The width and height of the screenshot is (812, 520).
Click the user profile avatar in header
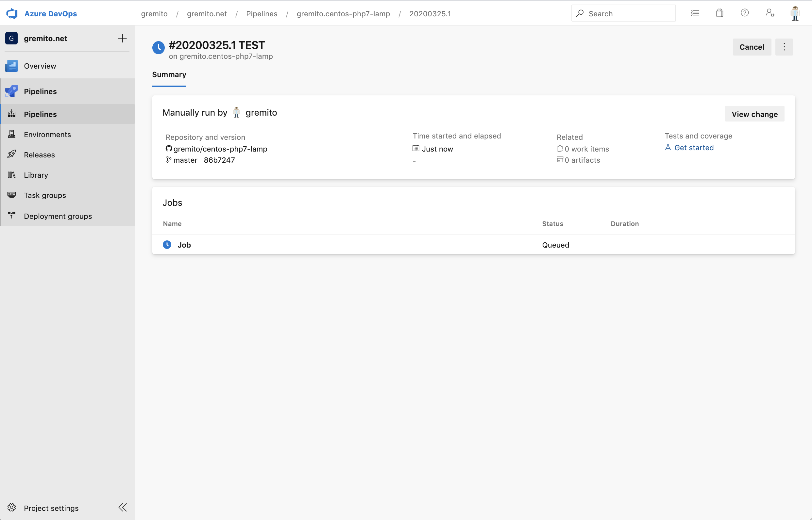795,13
